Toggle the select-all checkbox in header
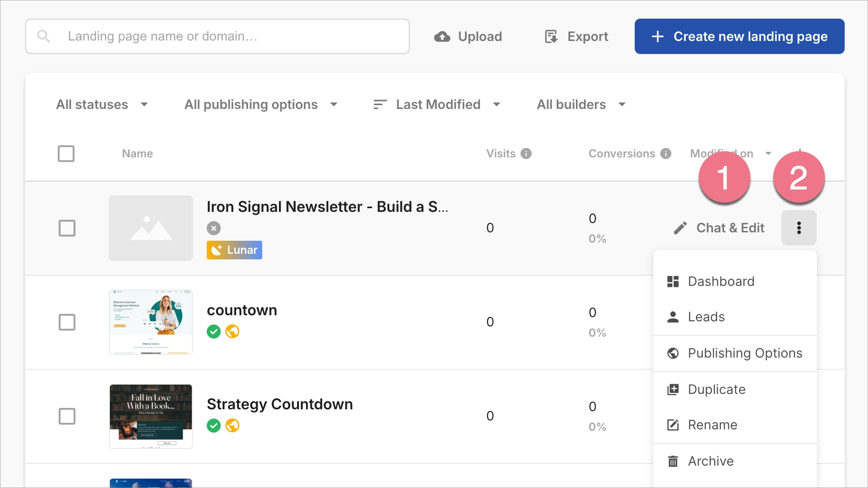This screenshot has width=868, height=488. tap(66, 154)
